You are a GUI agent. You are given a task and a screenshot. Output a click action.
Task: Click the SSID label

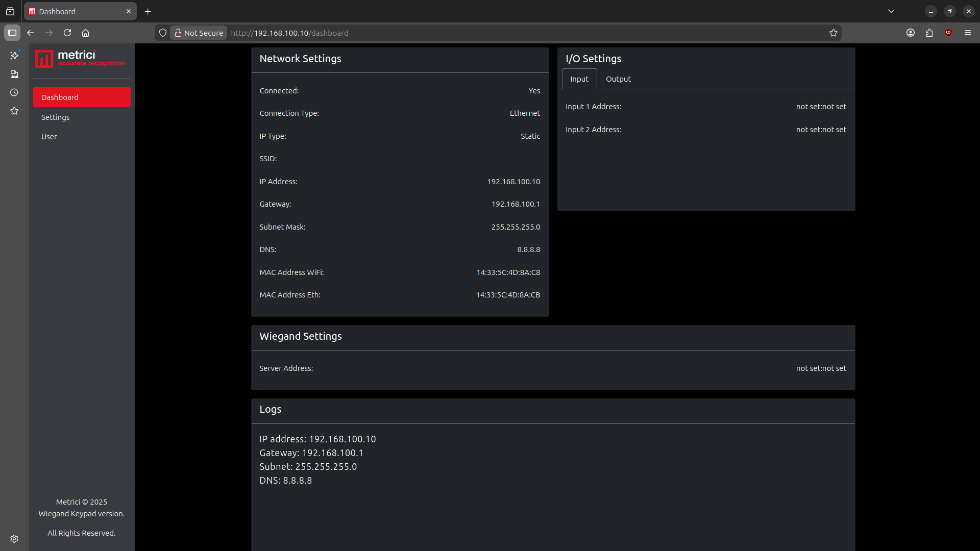[x=268, y=159]
